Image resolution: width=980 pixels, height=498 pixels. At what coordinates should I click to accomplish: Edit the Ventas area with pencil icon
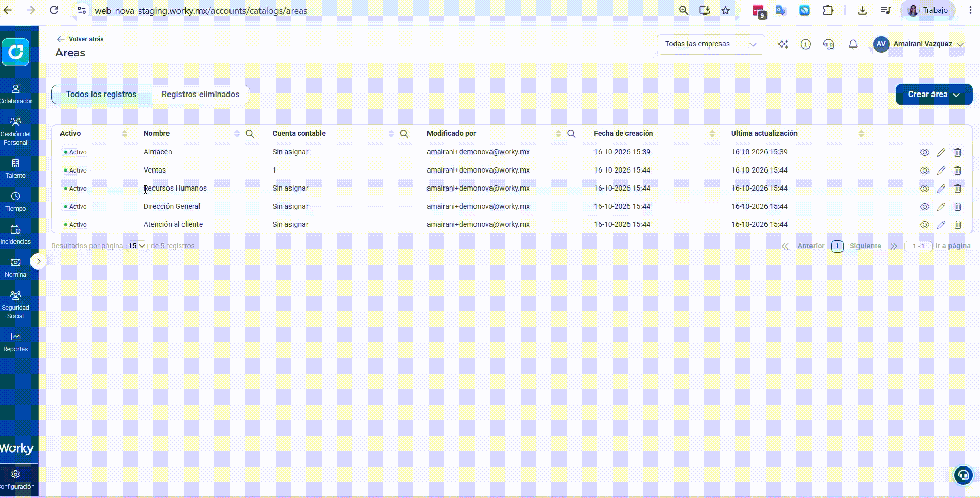tap(941, 170)
